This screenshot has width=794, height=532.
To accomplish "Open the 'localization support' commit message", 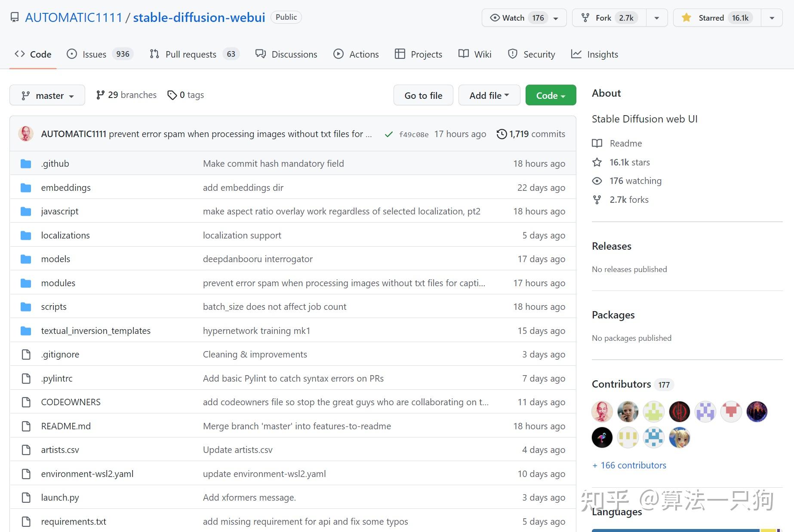I will [242, 235].
